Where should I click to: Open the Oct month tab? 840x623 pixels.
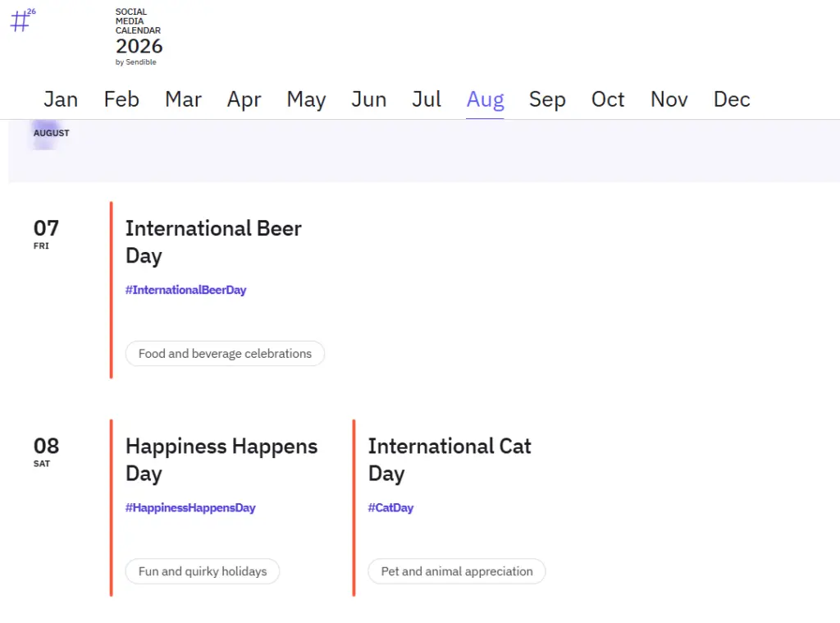pyautogui.click(x=608, y=99)
